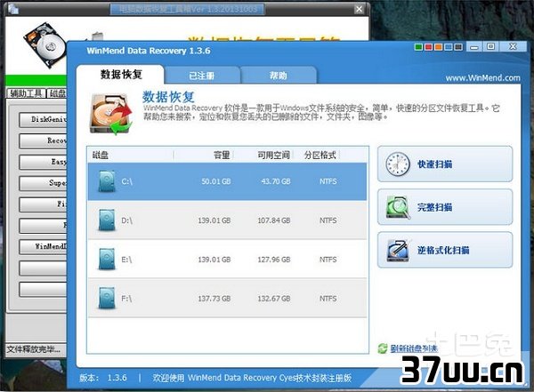Open 磁盘 tab in background window
Screen dimensions: 534x392
[57, 93]
